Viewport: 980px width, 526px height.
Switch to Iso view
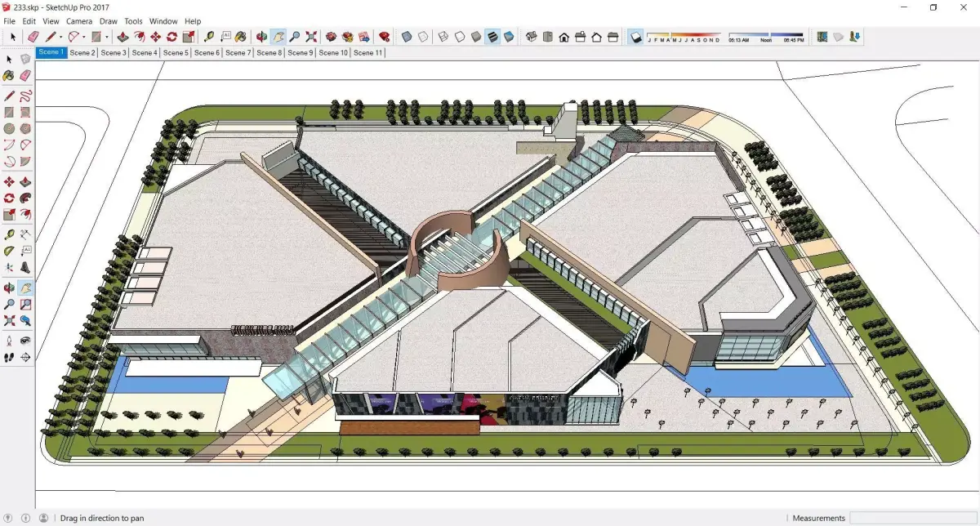[531, 37]
